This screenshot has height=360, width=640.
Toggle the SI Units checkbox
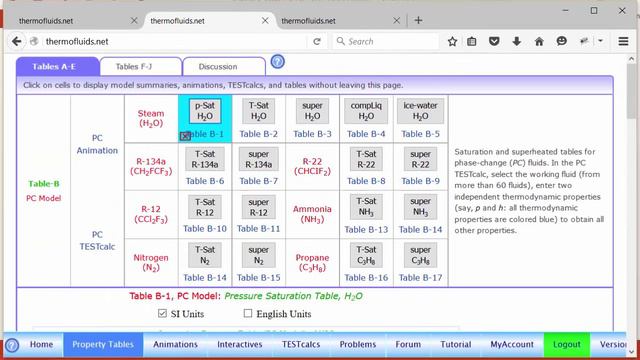click(x=162, y=313)
